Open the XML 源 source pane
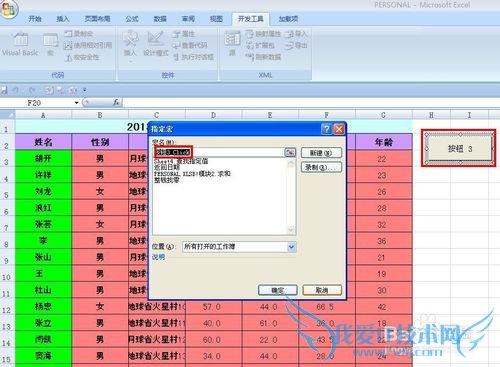This screenshot has width=500, height=367. [232, 44]
